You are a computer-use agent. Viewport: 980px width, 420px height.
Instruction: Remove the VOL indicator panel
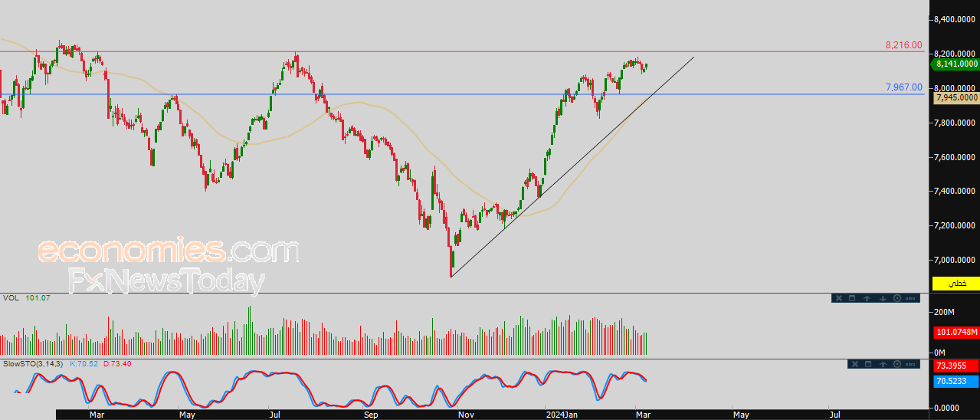[x=839, y=298]
